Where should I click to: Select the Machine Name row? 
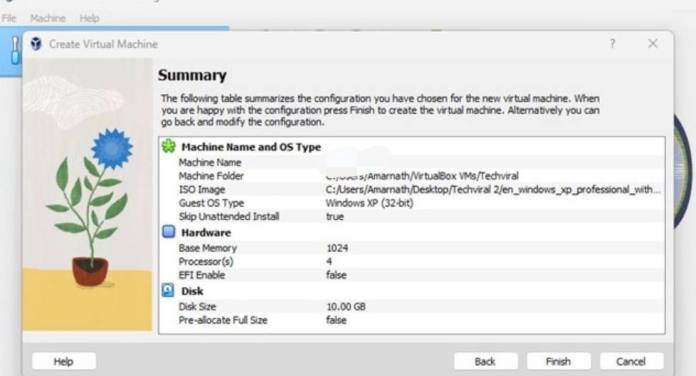click(x=412, y=162)
